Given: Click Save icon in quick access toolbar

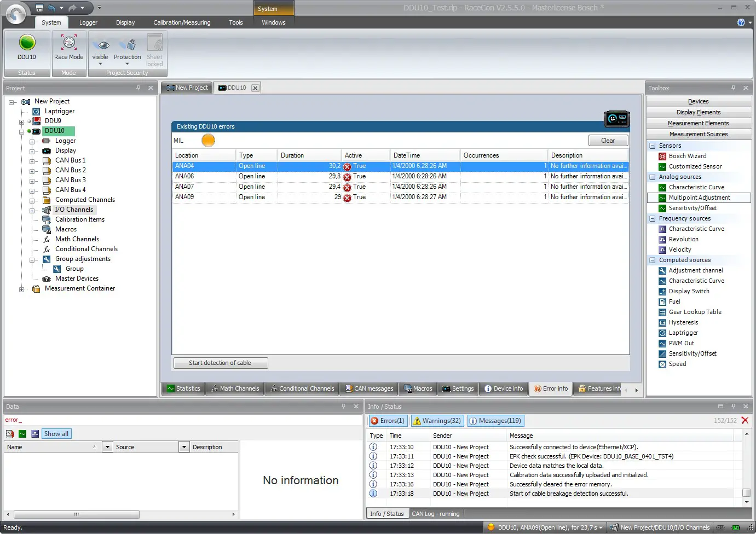Looking at the screenshot, I should 39,8.
